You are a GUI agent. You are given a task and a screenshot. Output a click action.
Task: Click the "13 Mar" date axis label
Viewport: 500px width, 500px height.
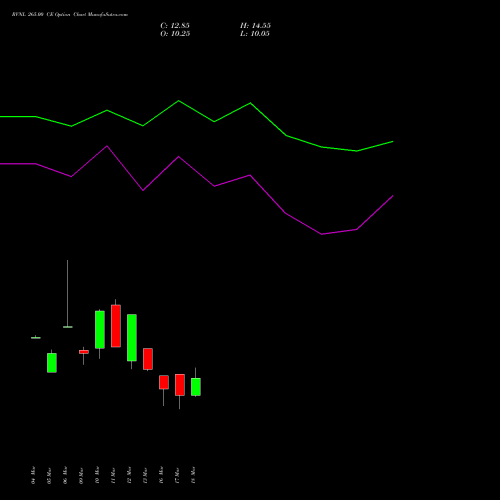click(x=145, y=475)
